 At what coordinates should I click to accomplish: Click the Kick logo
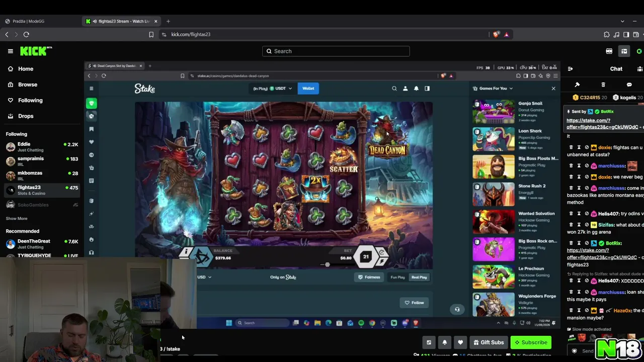pos(36,51)
